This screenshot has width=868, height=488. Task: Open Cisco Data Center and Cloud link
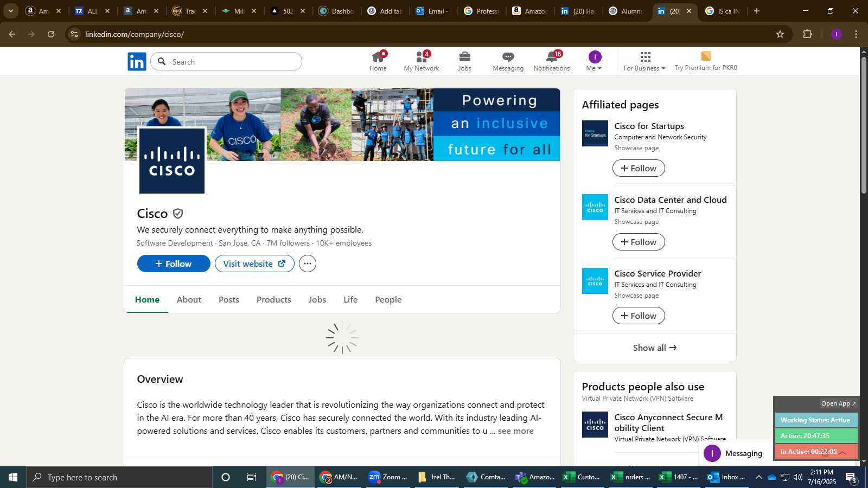(x=671, y=200)
